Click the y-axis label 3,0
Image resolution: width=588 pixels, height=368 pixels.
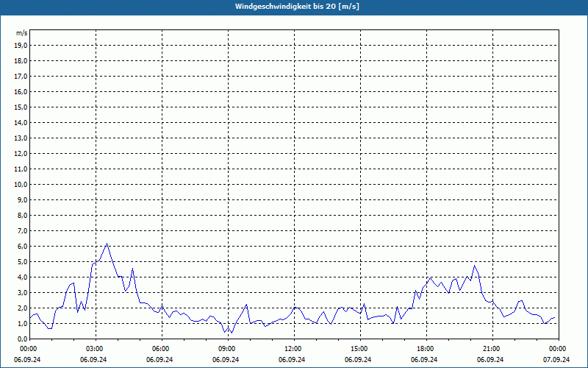[x=23, y=292]
